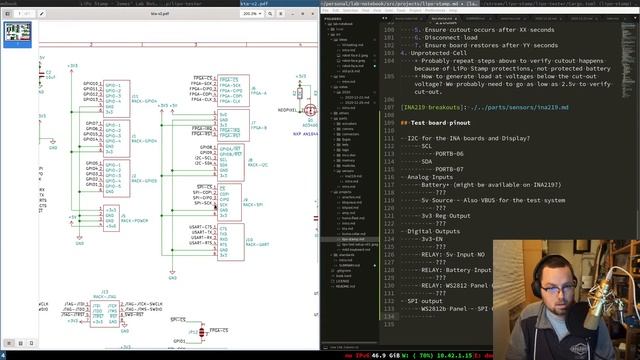The width and height of the screenshot is (640, 360).
Task: Open mk2-keyboard.md in projects folder
Action: (356, 250)
